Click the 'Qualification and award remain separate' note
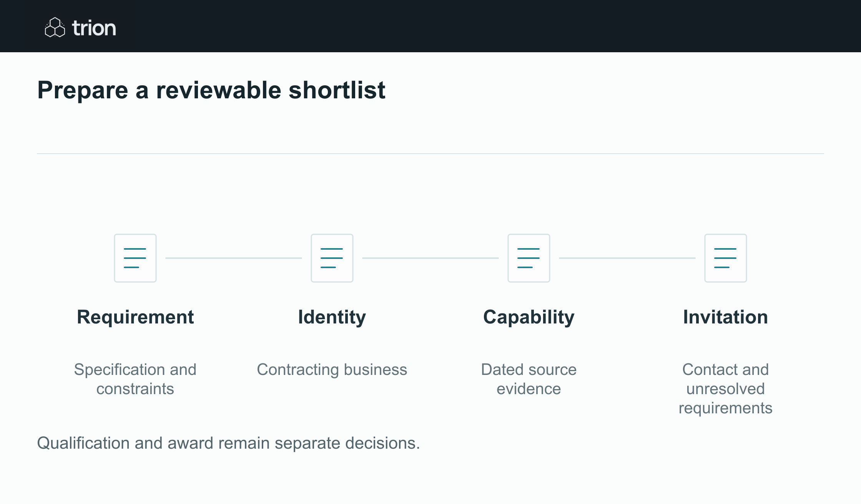The height and width of the screenshot is (504, 861). click(228, 443)
